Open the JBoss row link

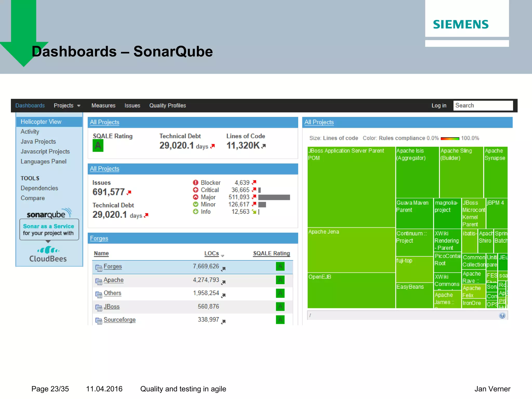(x=112, y=307)
